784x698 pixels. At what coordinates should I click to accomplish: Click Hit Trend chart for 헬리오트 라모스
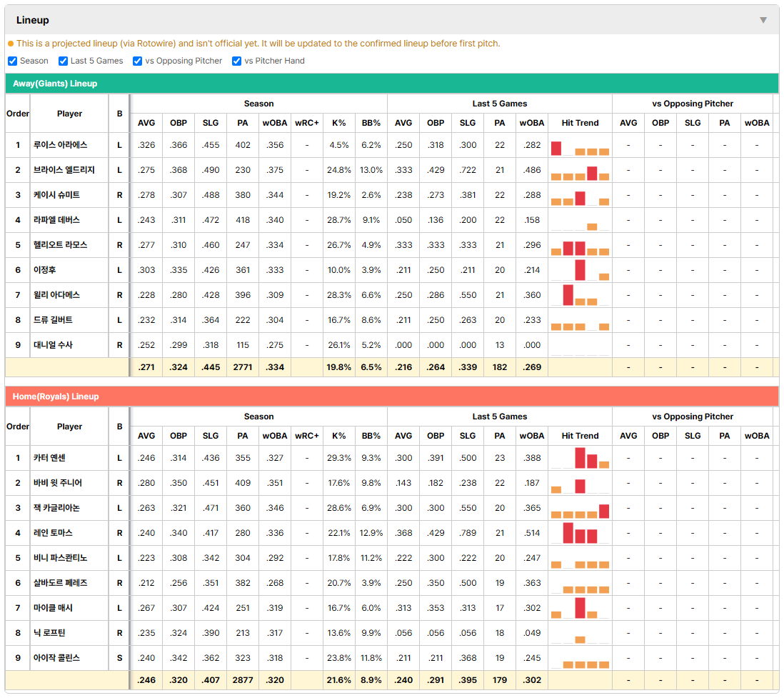point(580,245)
